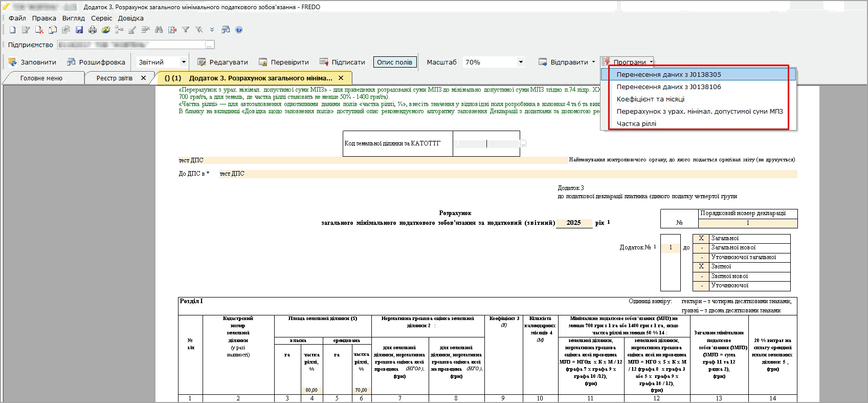The height and width of the screenshot is (403, 868).
Task: Click the binoculars search icon
Action: [159, 30]
